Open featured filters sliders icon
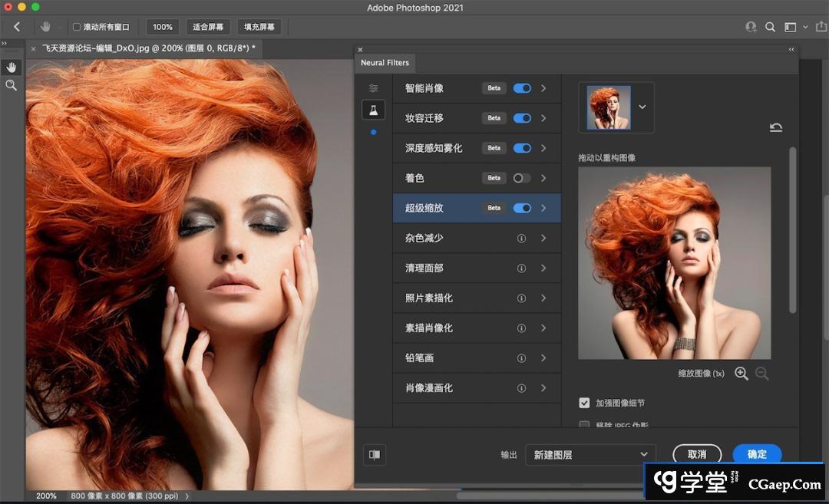 (x=373, y=88)
